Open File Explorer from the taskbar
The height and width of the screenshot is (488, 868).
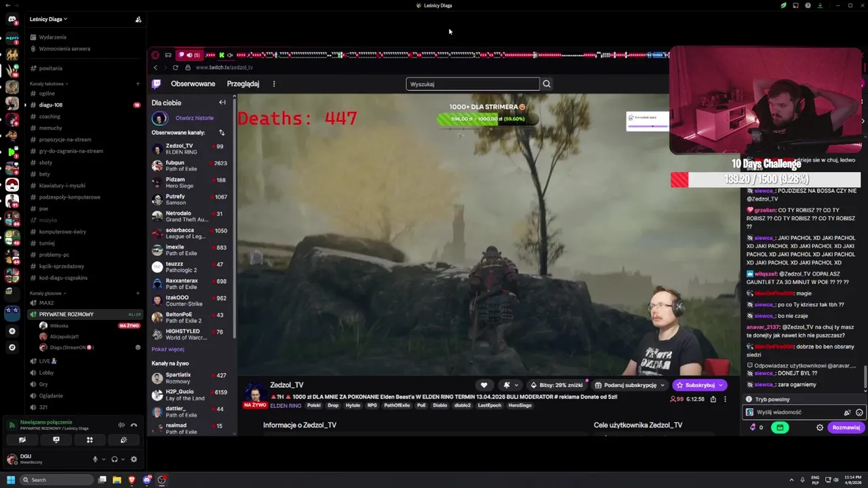[x=117, y=480]
